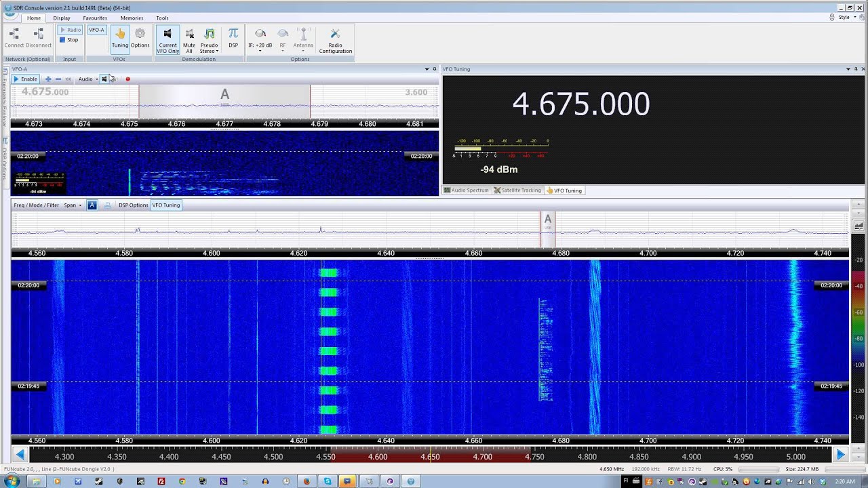Screen dimensions: 868x488
Task: Open VFO Tuning panel options arrow
Action: 848,69
